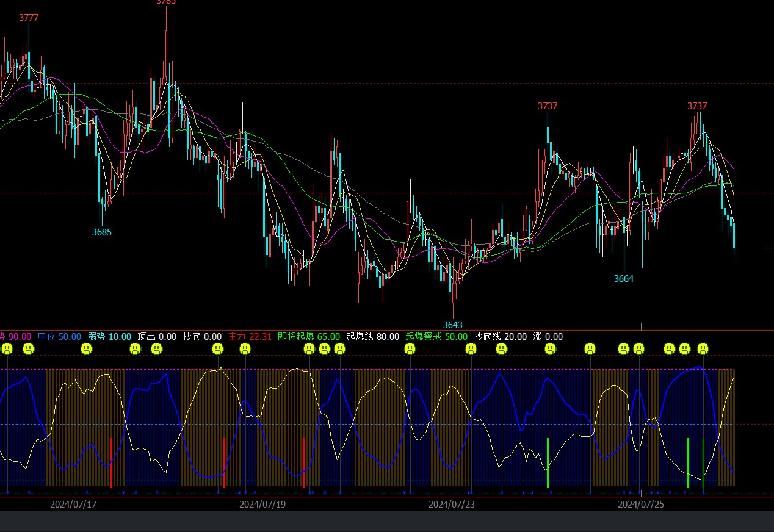Select the 抄底 0.00 indicator label
This screenshot has height=532, width=774.
click(202, 337)
